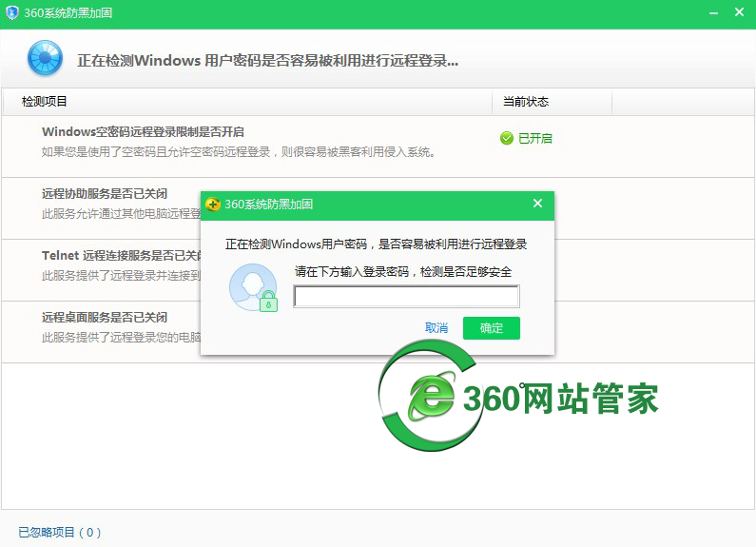Focus the login password input field
The image size is (756, 547).
point(406,296)
